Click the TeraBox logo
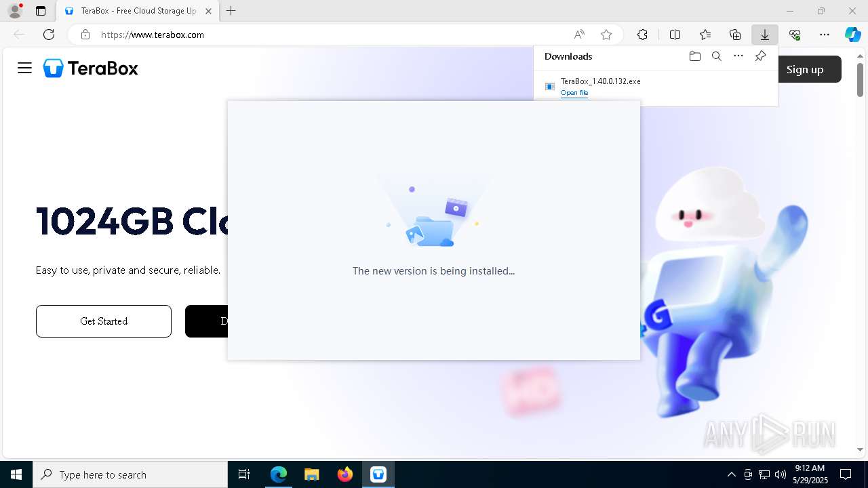Screen dimensions: 868x488 91,68
